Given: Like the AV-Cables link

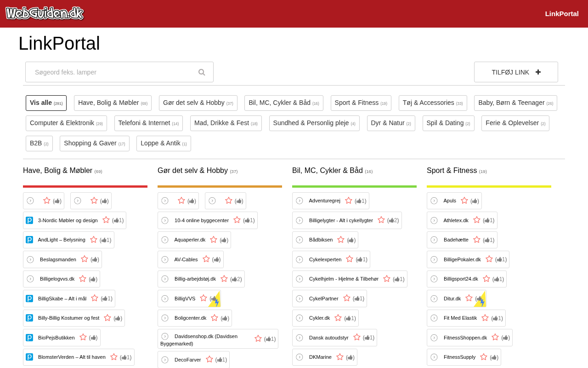Looking at the screenshot, I should 217,260.
